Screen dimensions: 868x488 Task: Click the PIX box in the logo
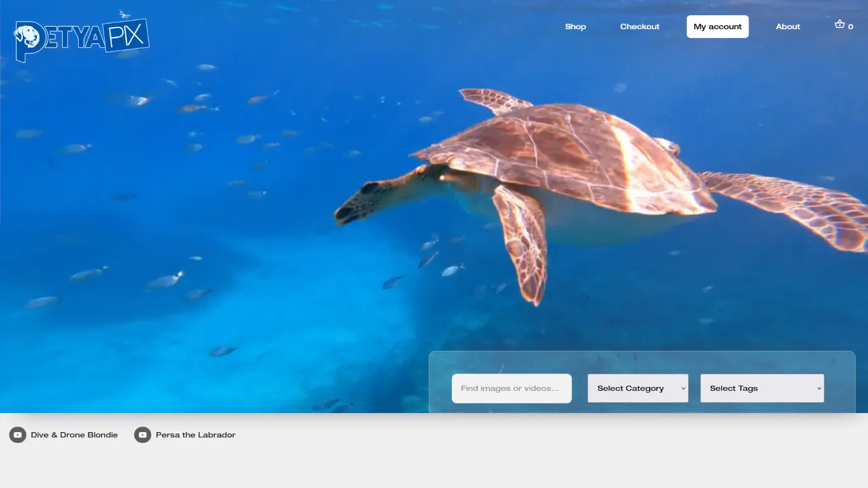(x=126, y=37)
